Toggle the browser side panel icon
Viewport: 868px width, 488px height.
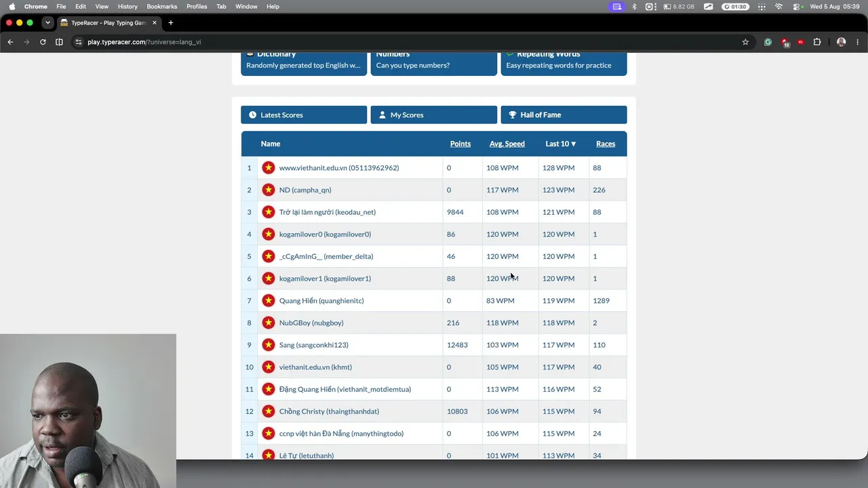pyautogui.click(x=59, y=42)
